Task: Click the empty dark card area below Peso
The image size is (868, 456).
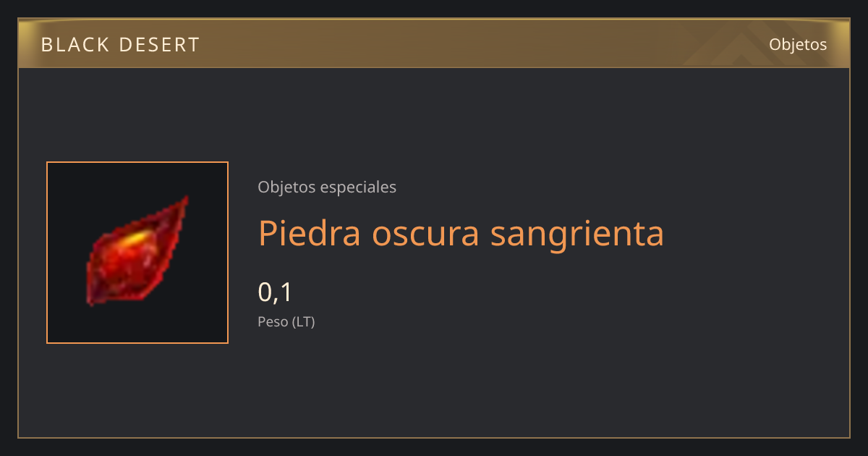Action: (x=506, y=384)
